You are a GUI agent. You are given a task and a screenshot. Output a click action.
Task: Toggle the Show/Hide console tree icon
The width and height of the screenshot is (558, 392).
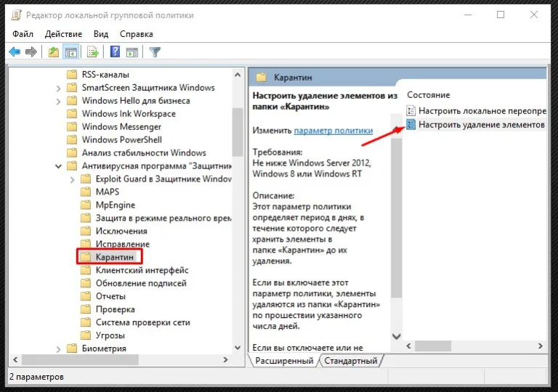70,52
